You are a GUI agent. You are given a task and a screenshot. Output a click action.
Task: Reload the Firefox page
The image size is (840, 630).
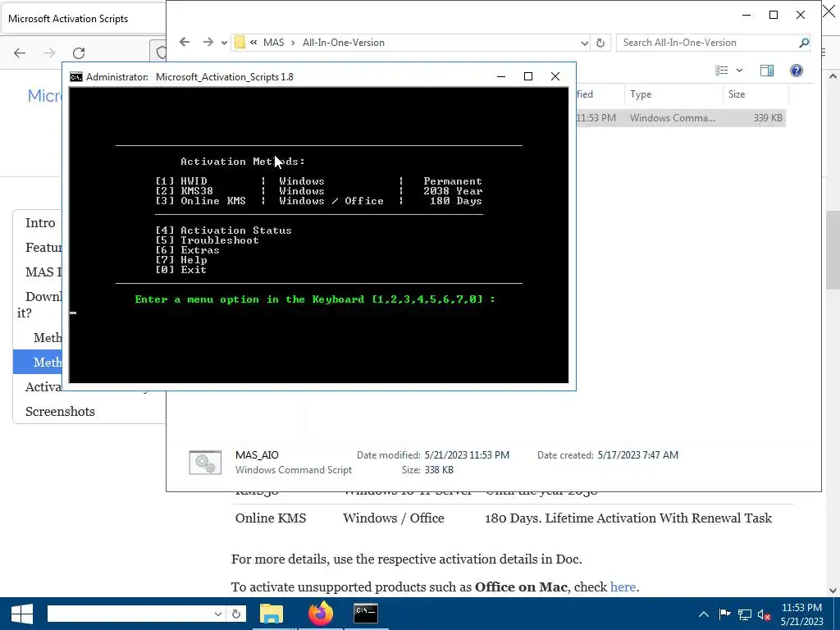coord(79,52)
